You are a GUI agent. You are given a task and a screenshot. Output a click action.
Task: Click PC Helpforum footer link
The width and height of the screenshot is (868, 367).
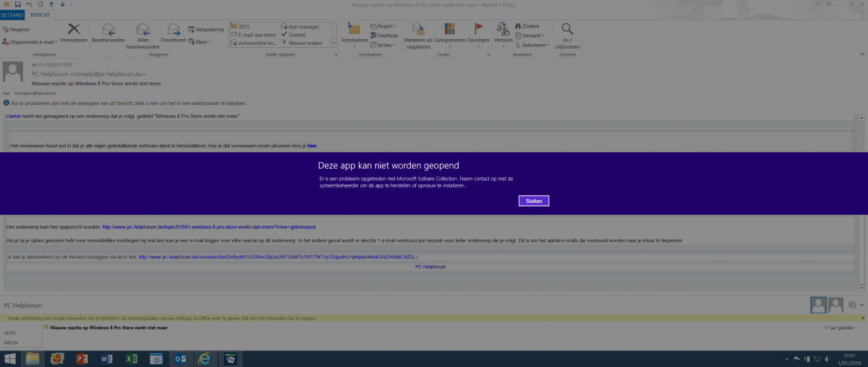coord(430,267)
